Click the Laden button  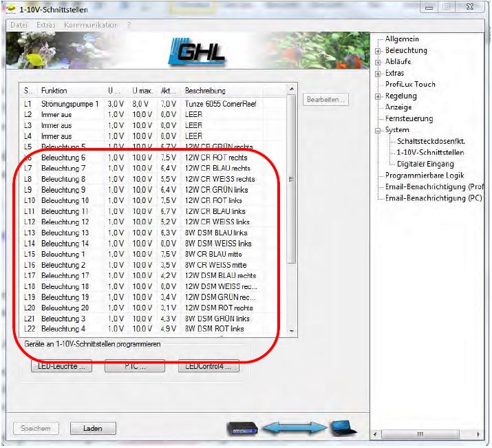pos(92,428)
